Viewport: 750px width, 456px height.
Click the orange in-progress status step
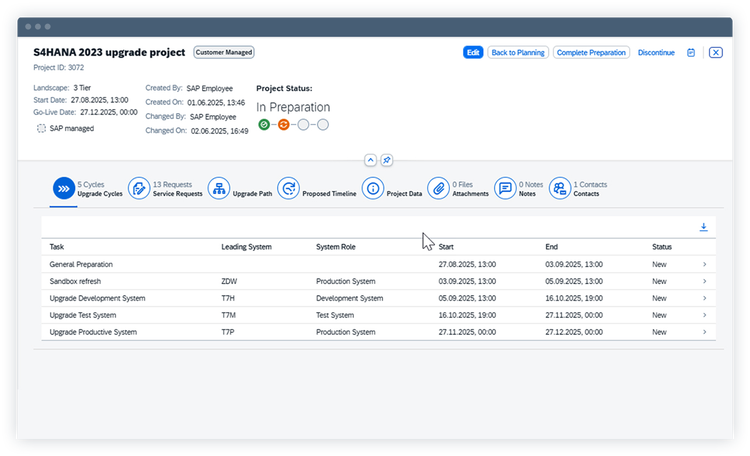[284, 125]
